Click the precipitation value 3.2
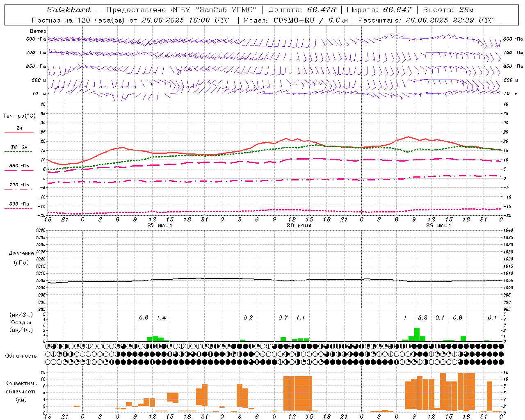Image resolution: width=525 pixels, height=420 pixels. tap(422, 318)
